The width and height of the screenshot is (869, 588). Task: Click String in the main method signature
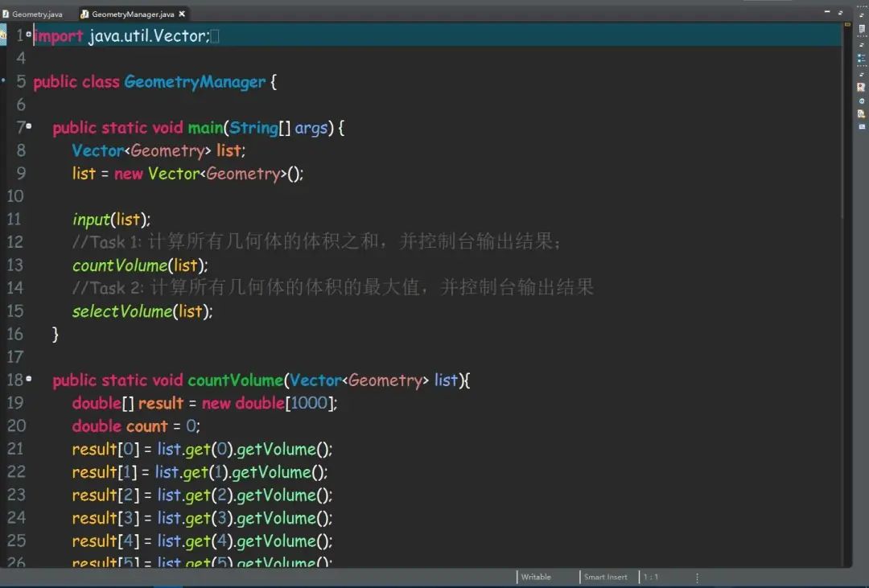tap(253, 128)
